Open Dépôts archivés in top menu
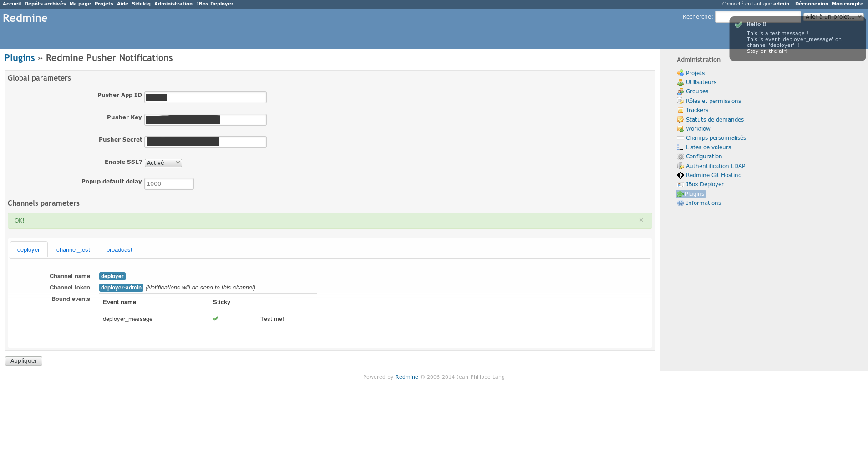 click(45, 4)
